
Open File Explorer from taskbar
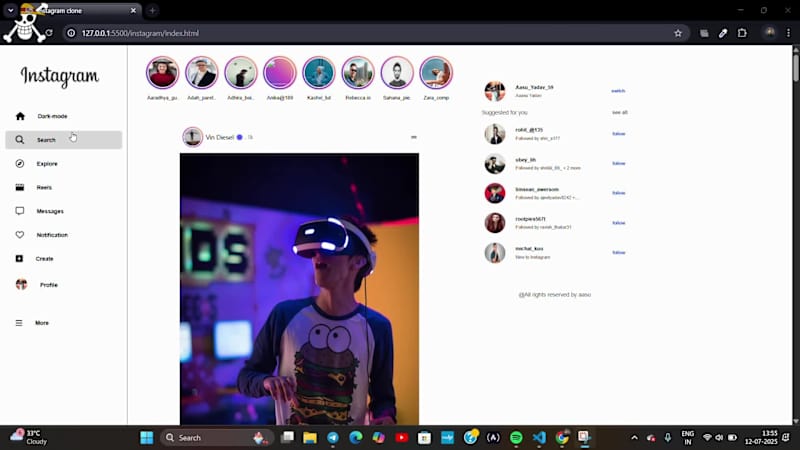pyautogui.click(x=310, y=438)
